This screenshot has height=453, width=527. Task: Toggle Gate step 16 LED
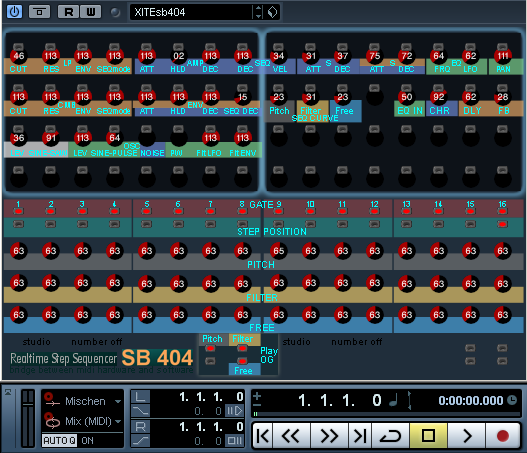click(x=502, y=211)
